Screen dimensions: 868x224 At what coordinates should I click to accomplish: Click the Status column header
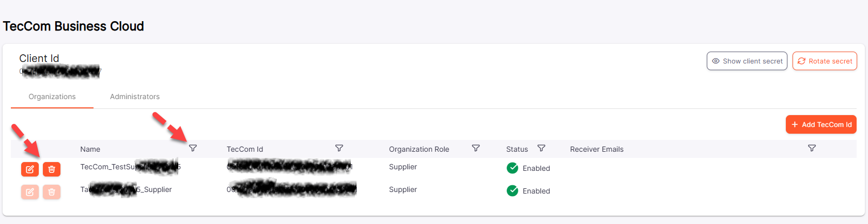517,149
